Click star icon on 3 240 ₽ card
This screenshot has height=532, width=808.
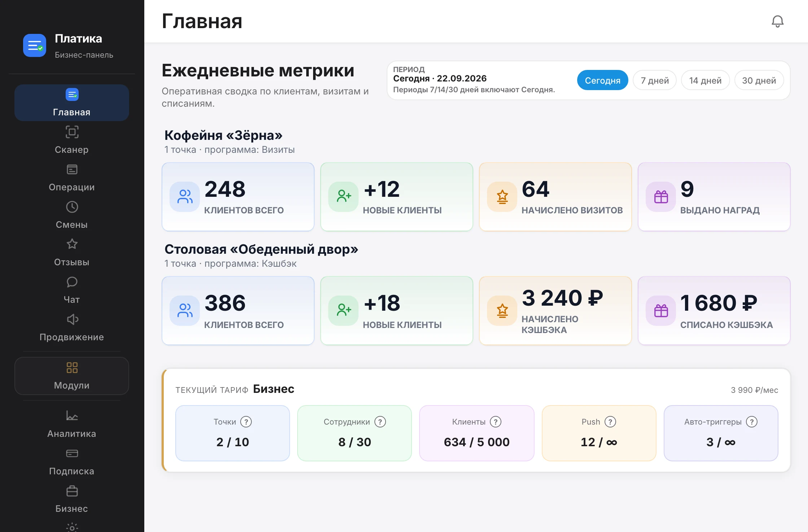pos(502,311)
